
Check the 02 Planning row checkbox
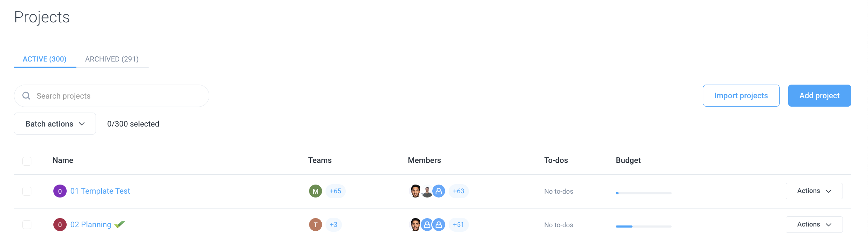tap(27, 225)
